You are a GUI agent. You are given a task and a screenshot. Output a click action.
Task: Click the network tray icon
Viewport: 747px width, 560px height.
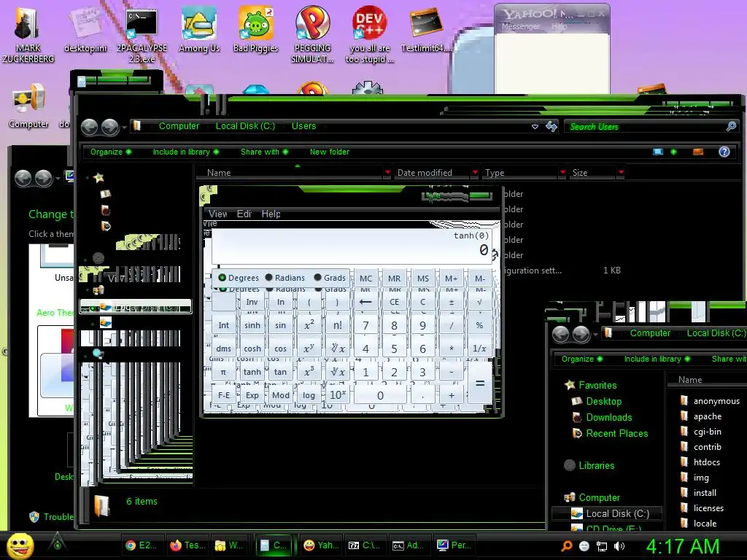[x=602, y=546]
